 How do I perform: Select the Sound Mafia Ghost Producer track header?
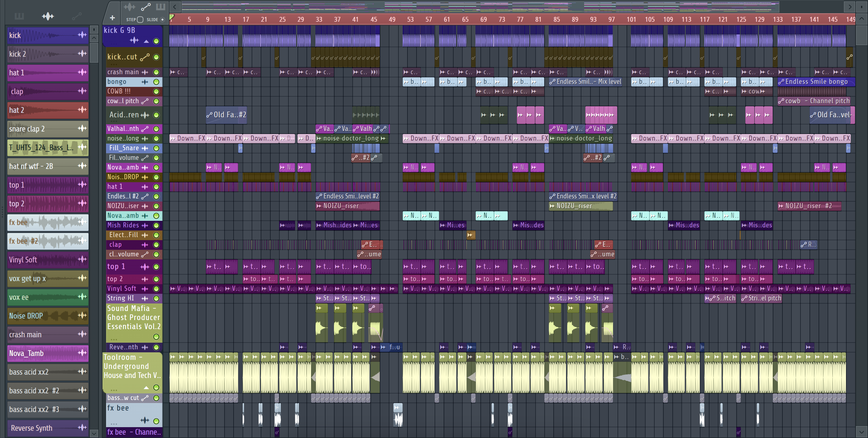pyautogui.click(x=134, y=323)
